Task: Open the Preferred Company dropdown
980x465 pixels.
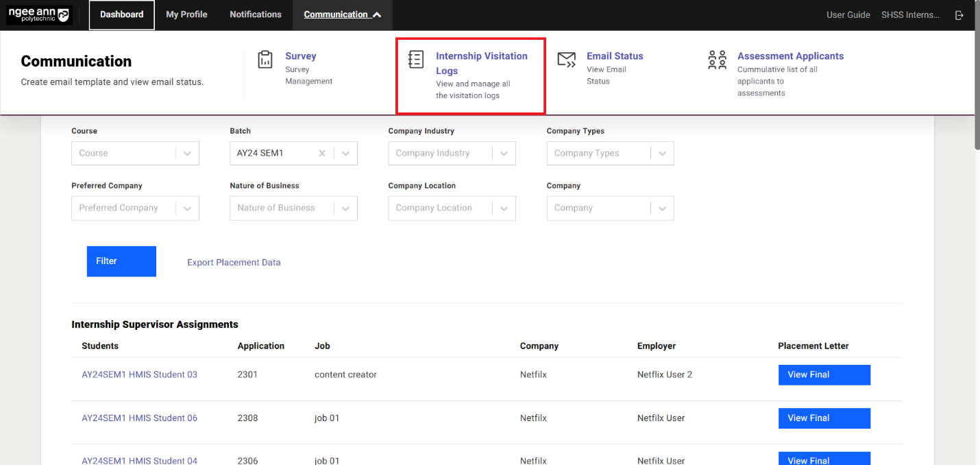Action: [x=187, y=208]
